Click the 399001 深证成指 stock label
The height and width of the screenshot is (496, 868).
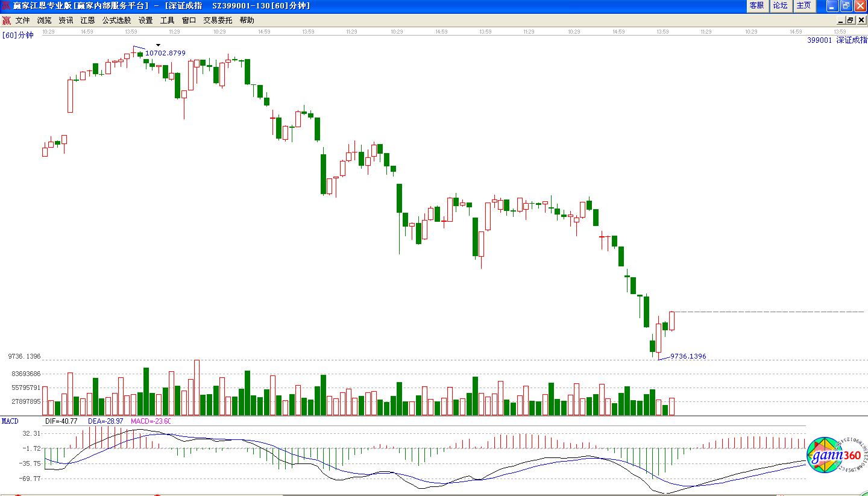(837, 40)
